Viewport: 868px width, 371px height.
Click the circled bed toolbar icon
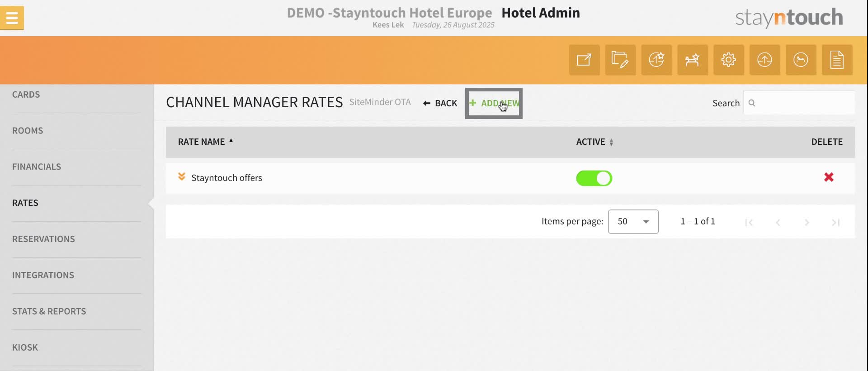click(x=801, y=60)
